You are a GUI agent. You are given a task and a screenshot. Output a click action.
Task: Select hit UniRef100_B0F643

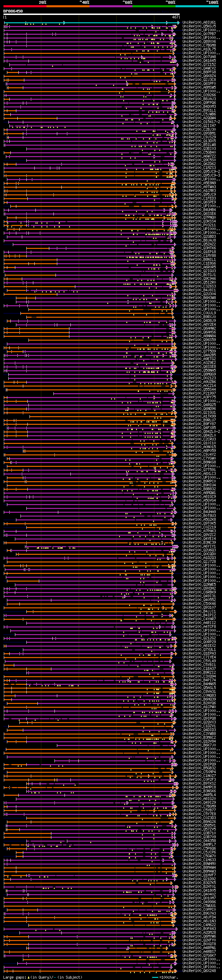pyautogui.click(x=199, y=929)
